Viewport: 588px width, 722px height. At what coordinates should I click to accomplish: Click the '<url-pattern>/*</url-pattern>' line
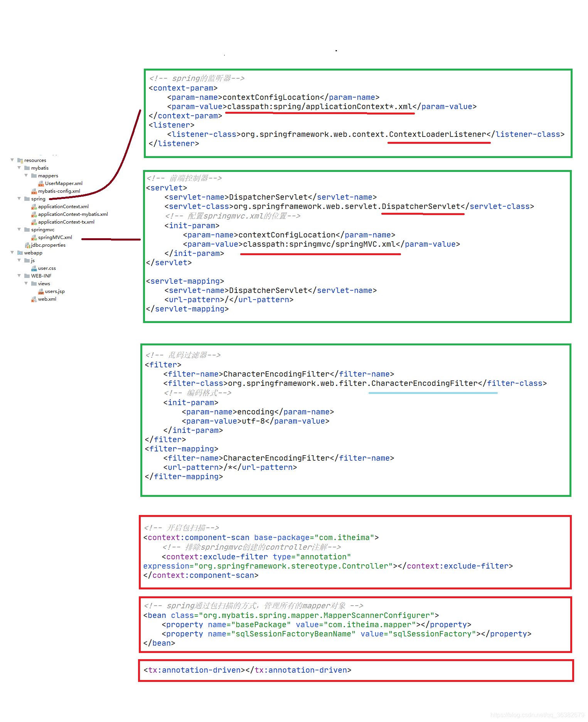pos(230,468)
